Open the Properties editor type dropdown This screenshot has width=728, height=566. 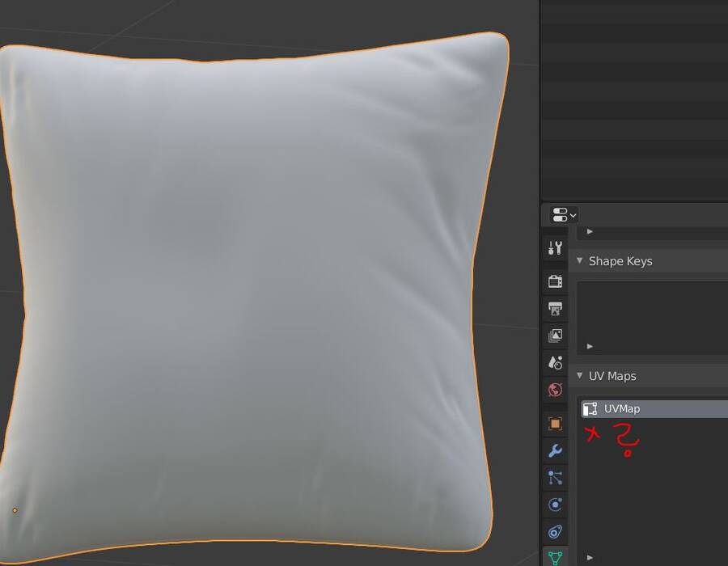564,215
